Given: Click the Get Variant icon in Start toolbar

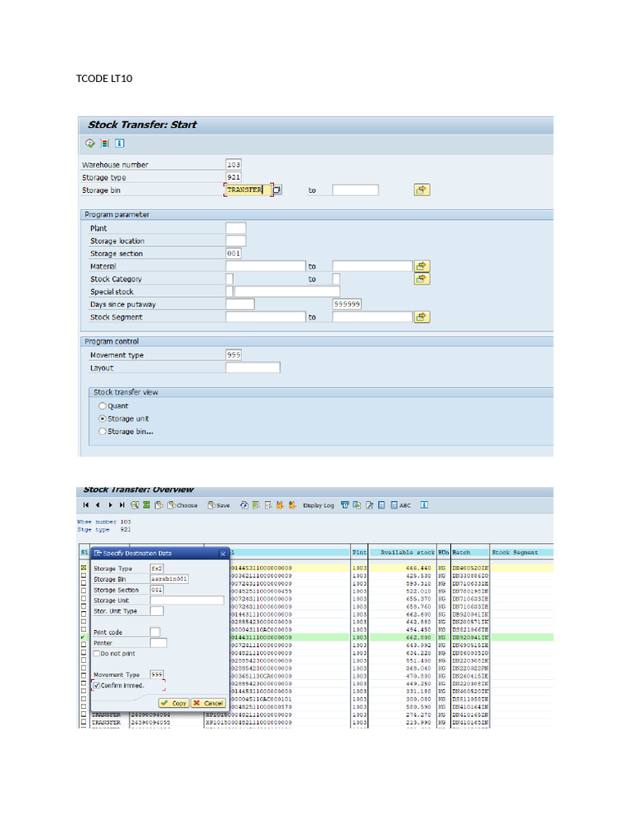Looking at the screenshot, I should pos(105,143).
